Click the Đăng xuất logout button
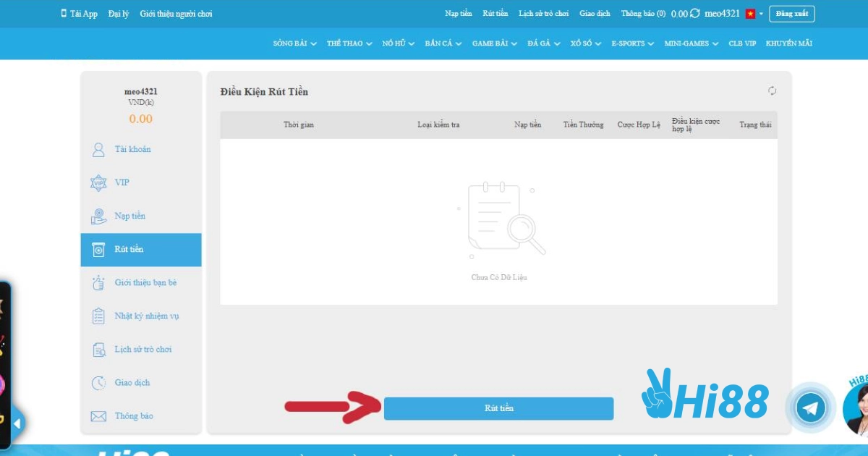 click(791, 14)
